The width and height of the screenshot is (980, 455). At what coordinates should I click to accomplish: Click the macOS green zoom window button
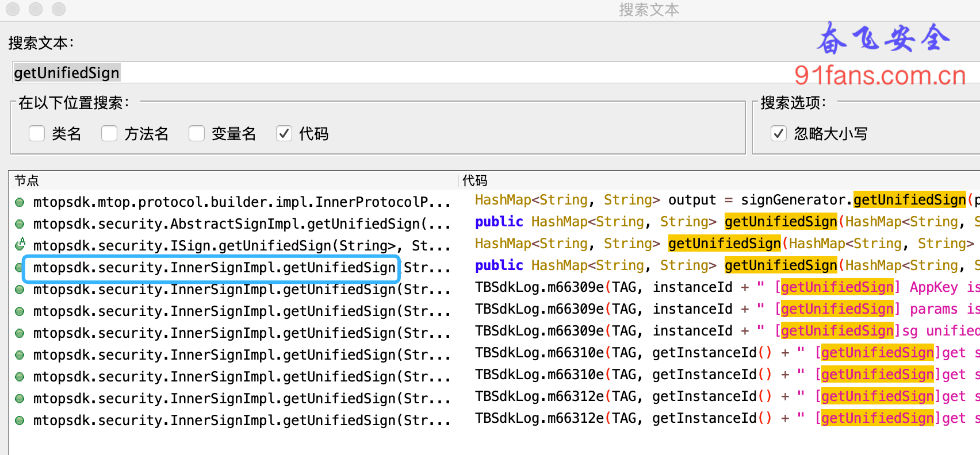(x=59, y=9)
